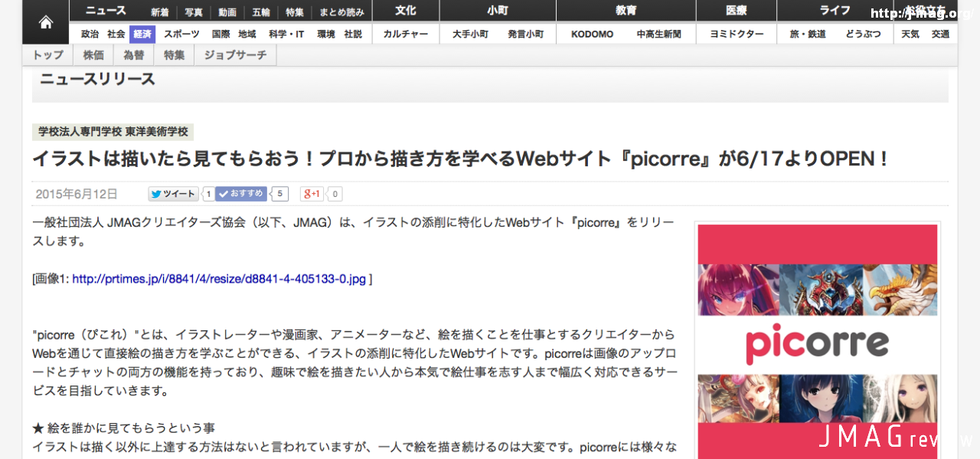Select 動画 in the news bar
Image resolution: width=980 pixels, height=459 pixels.
[227, 12]
